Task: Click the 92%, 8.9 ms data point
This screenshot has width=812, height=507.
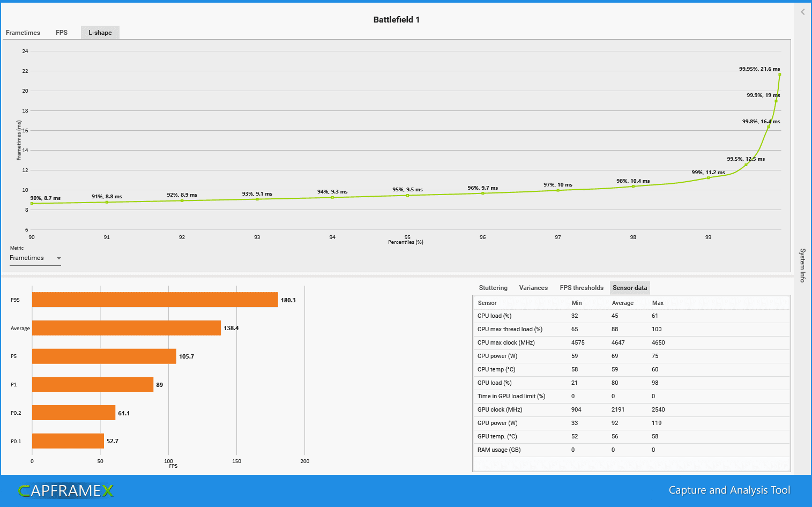Action: 182,200
